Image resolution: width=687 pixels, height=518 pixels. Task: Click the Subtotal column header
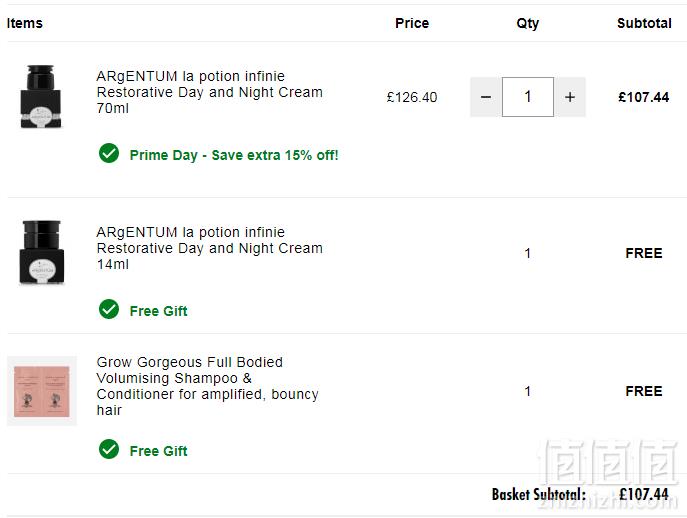click(644, 23)
